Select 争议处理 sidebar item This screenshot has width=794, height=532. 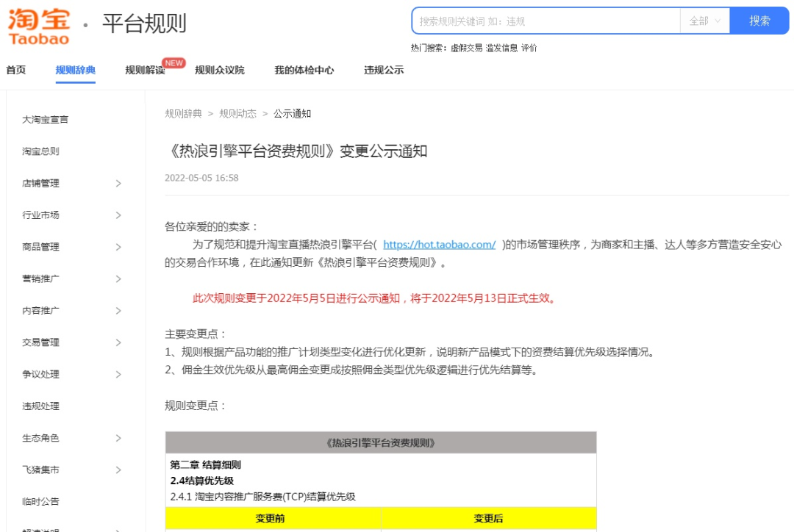coord(40,375)
